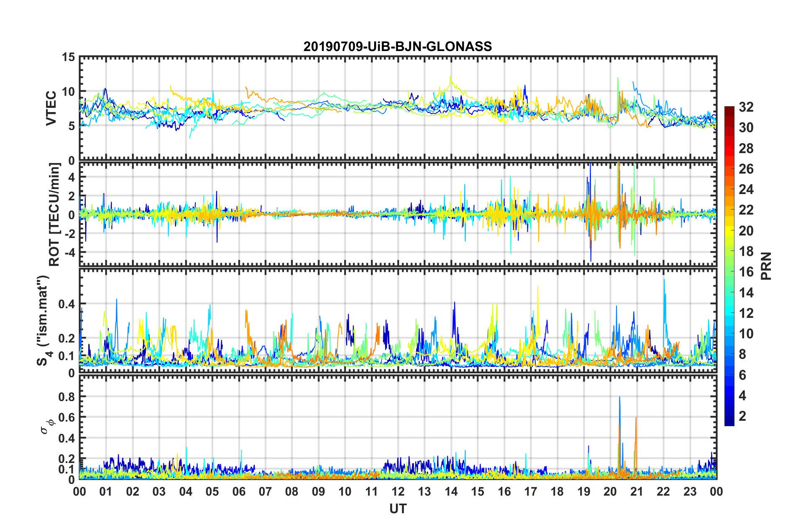Click colorbar tick label 8
Viewport: 796px width, 532px height.
[x=742, y=354]
